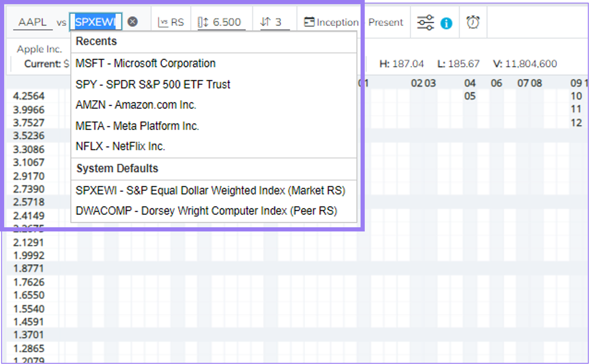Click the blue info icon
This screenshot has height=364, width=589.
tap(446, 23)
